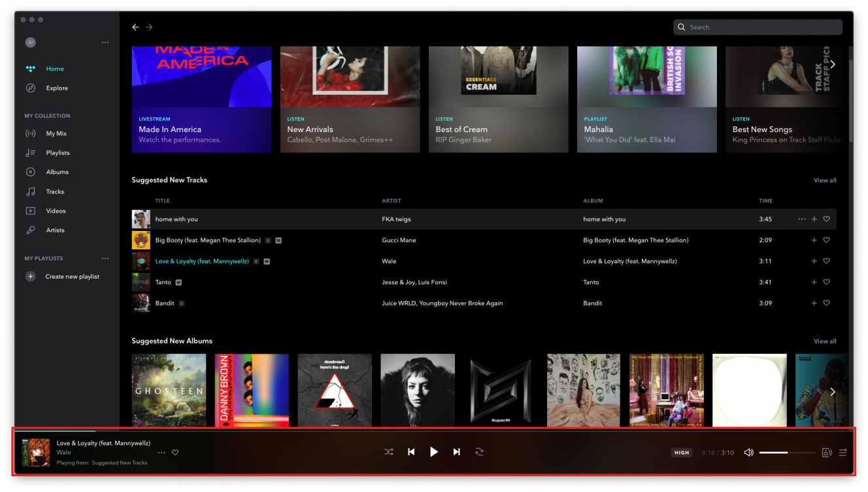
Task: Open Albums in My Collection
Action: [x=57, y=172]
